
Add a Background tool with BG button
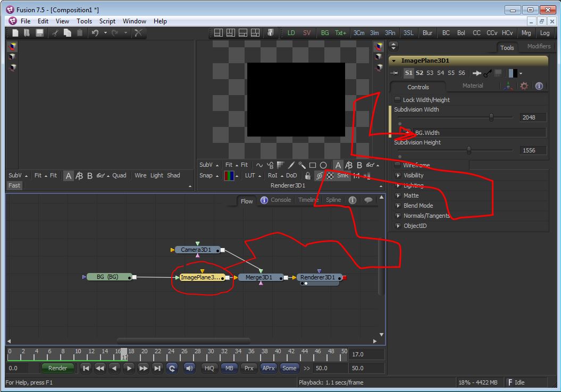pyautogui.click(x=325, y=33)
